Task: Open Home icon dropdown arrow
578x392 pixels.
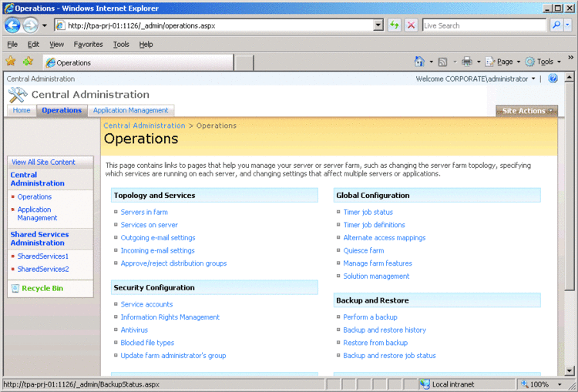Action: pyautogui.click(x=431, y=62)
